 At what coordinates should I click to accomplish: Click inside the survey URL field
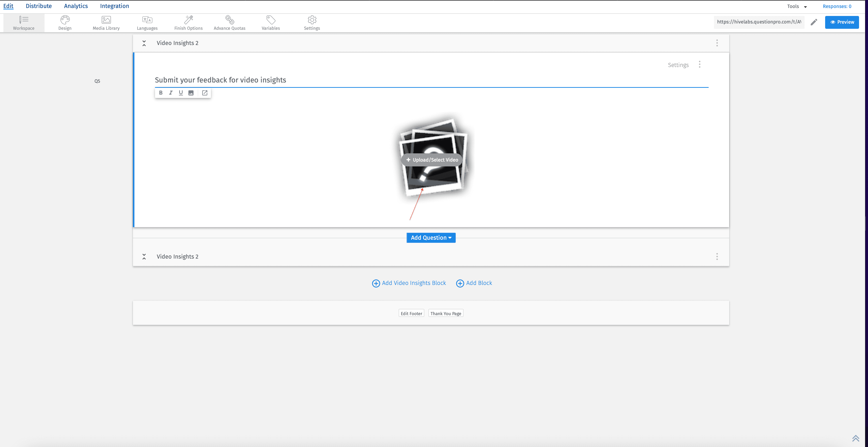pos(758,22)
